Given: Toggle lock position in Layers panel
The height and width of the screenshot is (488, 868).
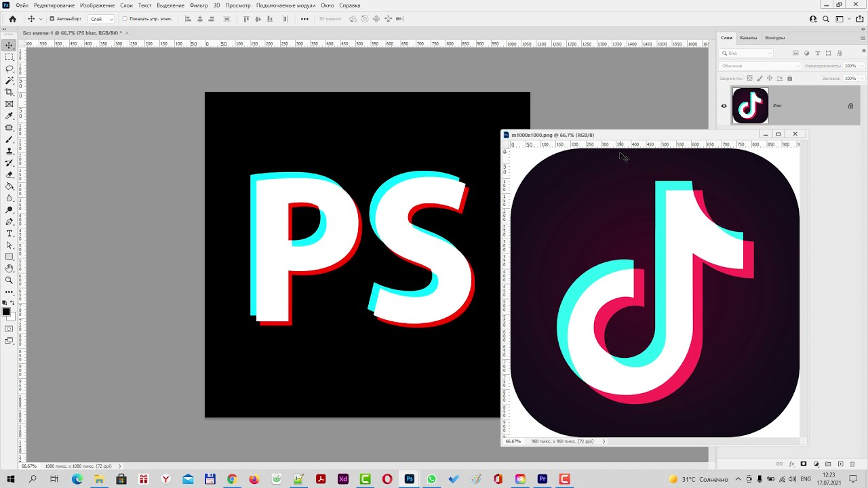Looking at the screenshot, I should pos(770,79).
